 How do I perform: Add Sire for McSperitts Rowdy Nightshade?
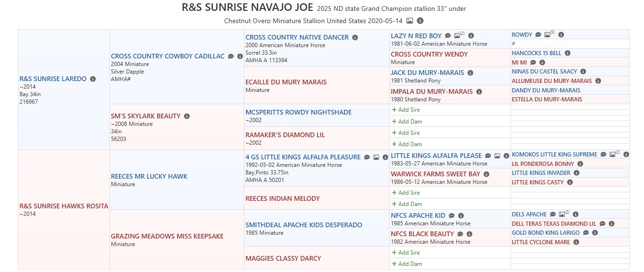(406, 110)
